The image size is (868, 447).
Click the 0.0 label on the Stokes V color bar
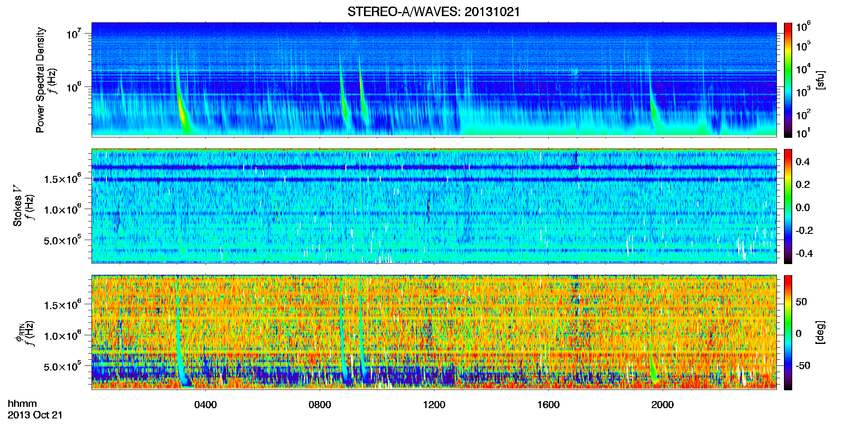(803, 207)
